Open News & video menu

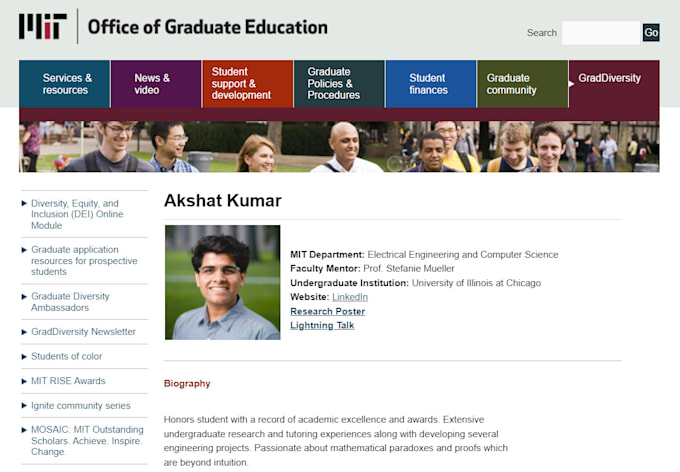tap(156, 84)
